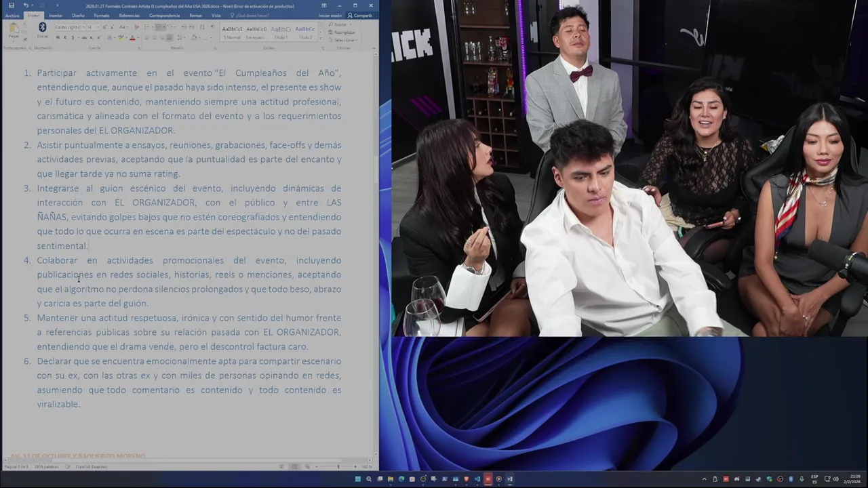This screenshot has height=488, width=868.
Task: Toggle bold (N) formatting
Action: (58, 37)
